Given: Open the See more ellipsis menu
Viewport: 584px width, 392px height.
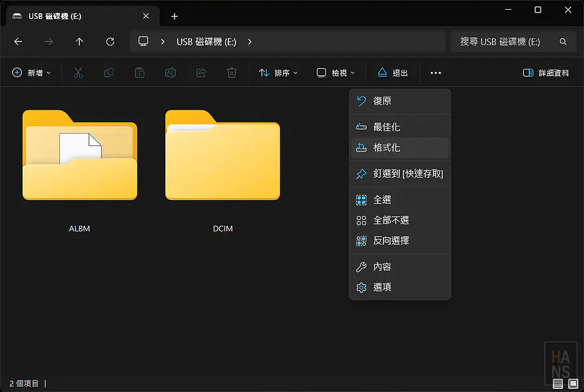Looking at the screenshot, I should 435,73.
